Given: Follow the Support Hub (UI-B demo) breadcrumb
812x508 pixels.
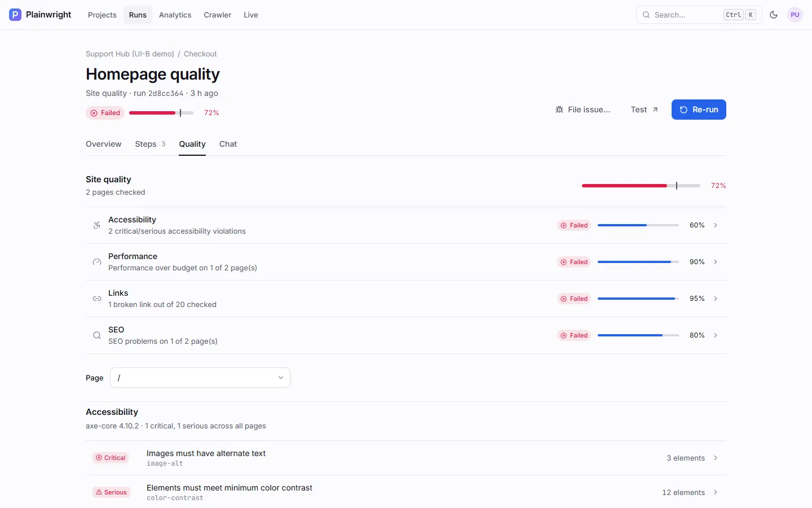Looking at the screenshot, I should [130, 54].
